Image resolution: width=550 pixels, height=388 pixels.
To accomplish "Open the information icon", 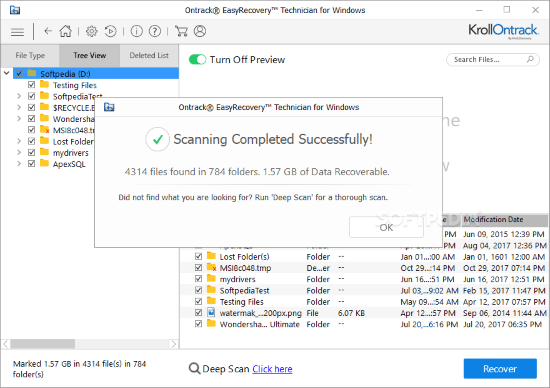I will 136,31.
